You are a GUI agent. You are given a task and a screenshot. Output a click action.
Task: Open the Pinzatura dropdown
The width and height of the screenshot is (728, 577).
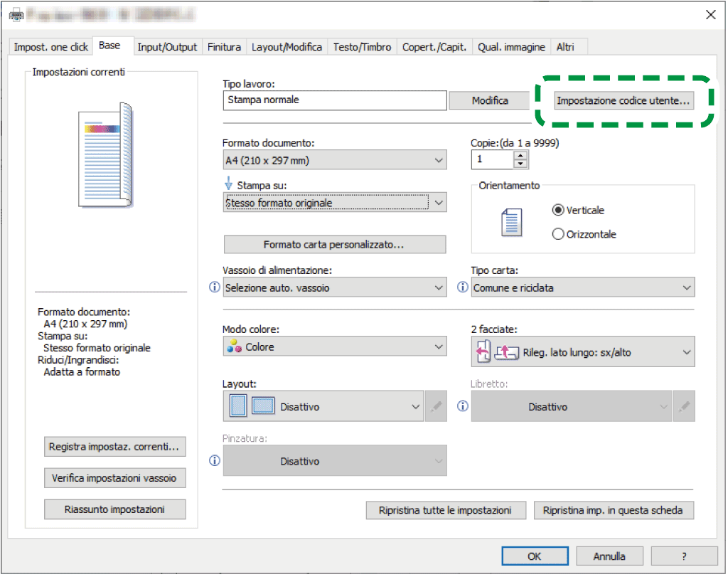point(335,461)
